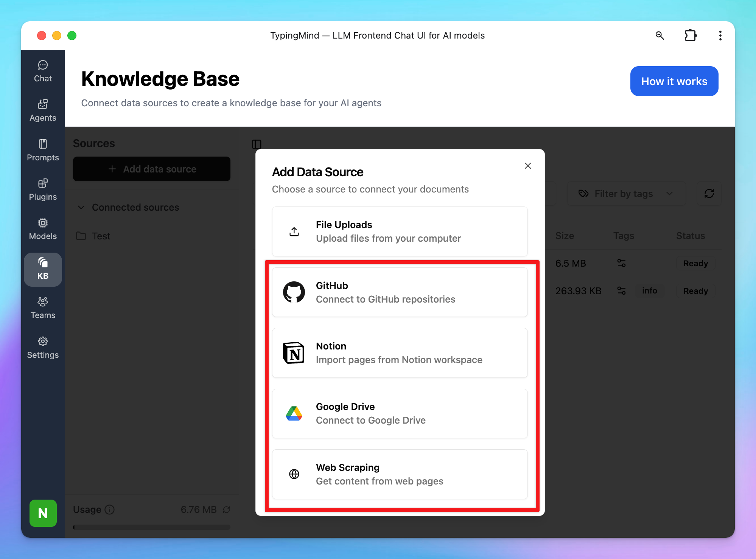This screenshot has height=559, width=756.
Task: Open Teams in the sidebar
Action: coord(43,308)
